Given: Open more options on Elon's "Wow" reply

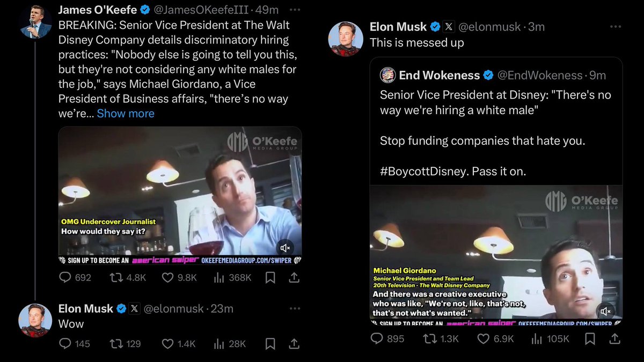Looking at the screenshot, I should pyautogui.click(x=295, y=308).
